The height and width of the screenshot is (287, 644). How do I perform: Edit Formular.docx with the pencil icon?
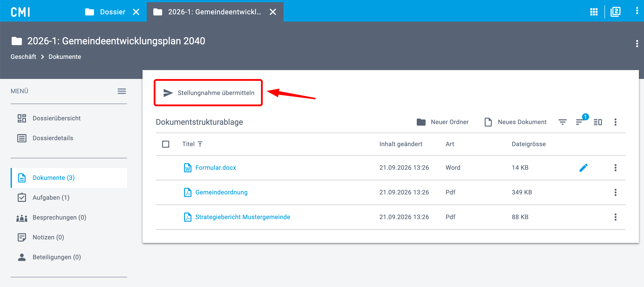click(x=583, y=168)
